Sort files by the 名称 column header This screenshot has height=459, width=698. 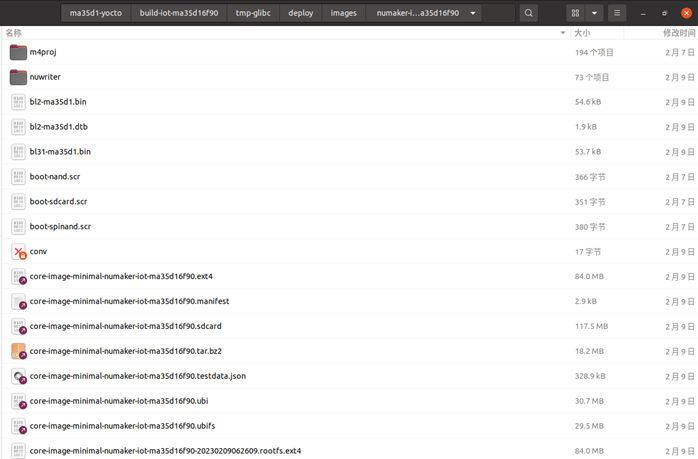[x=14, y=33]
